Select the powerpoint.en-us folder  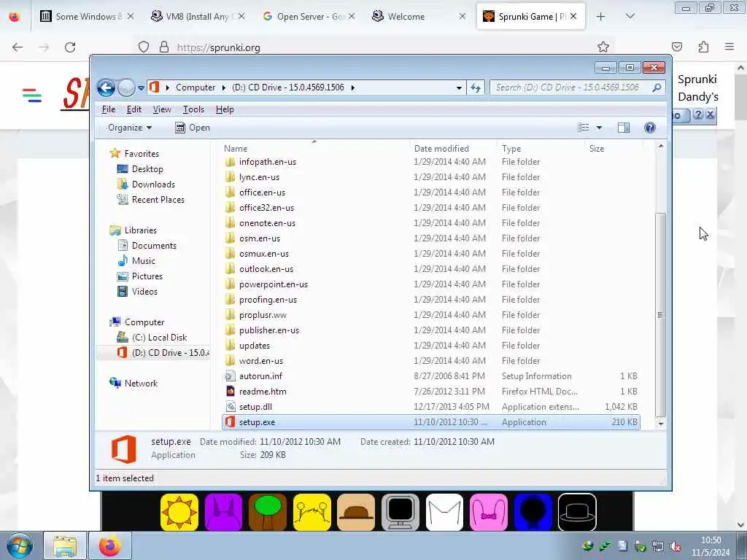click(x=430, y=284)
